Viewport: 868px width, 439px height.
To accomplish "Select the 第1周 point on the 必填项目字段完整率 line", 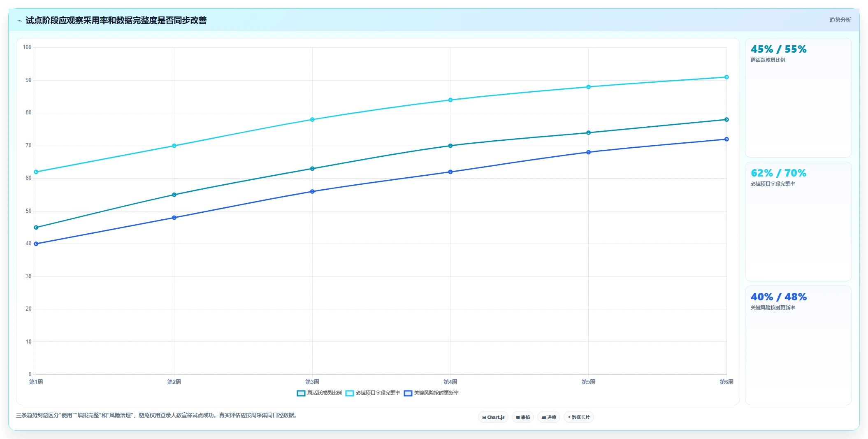I will [x=36, y=172].
